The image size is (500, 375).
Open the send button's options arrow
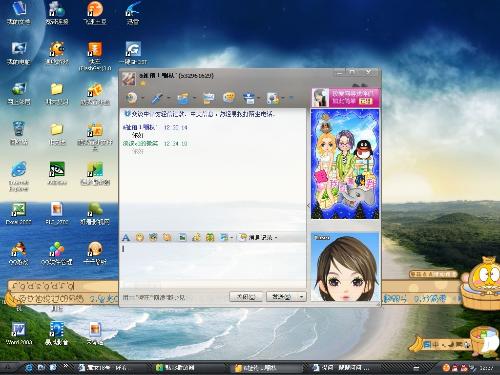coord(302,297)
